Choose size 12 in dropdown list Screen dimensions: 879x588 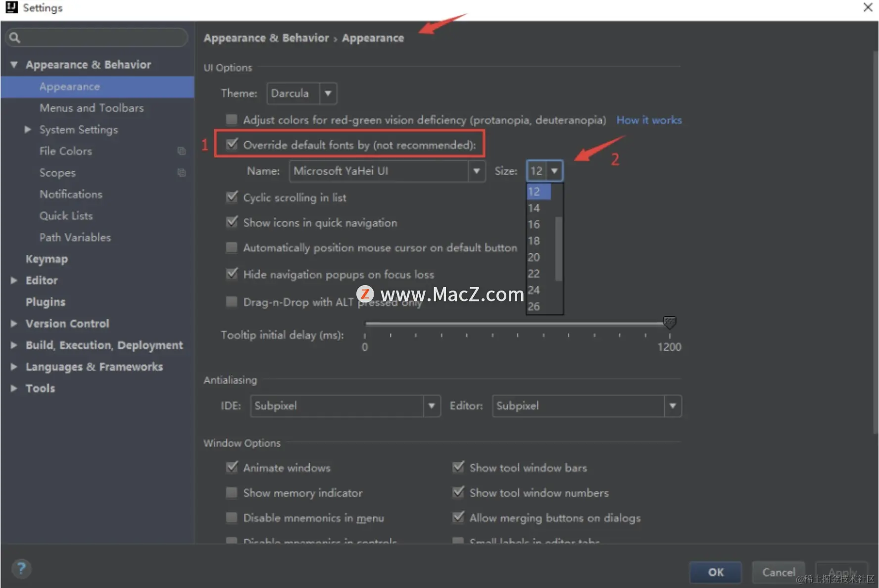point(539,192)
